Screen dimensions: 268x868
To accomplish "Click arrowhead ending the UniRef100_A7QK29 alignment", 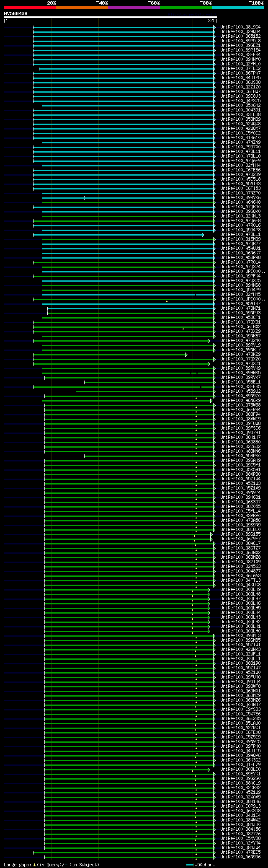I will (x=186, y=355).
